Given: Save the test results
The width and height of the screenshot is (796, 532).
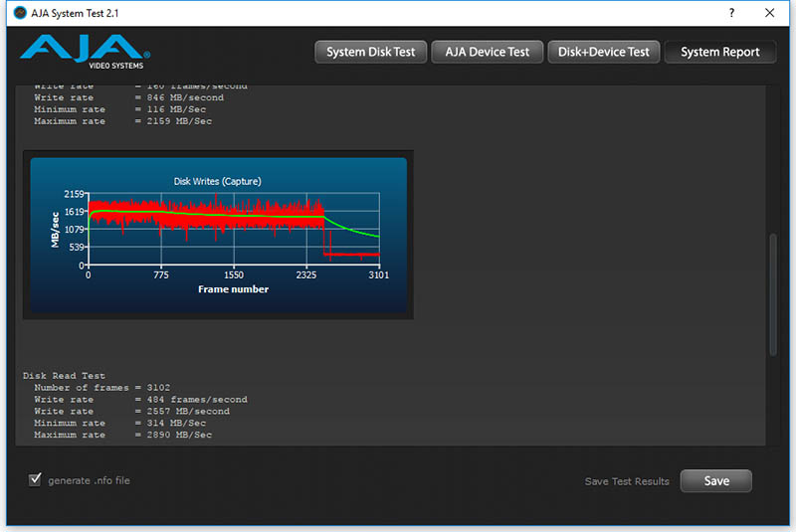Looking at the screenshot, I should pos(715,480).
